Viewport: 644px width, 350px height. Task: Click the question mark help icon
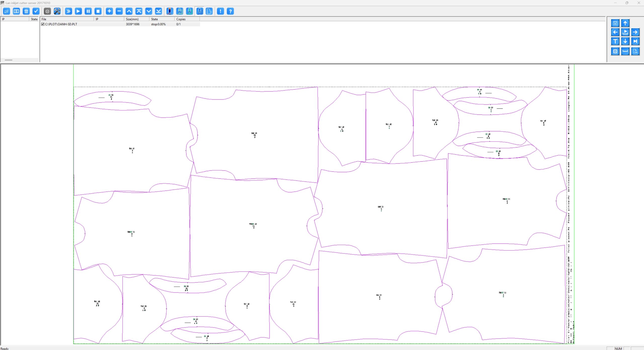pyautogui.click(x=230, y=11)
